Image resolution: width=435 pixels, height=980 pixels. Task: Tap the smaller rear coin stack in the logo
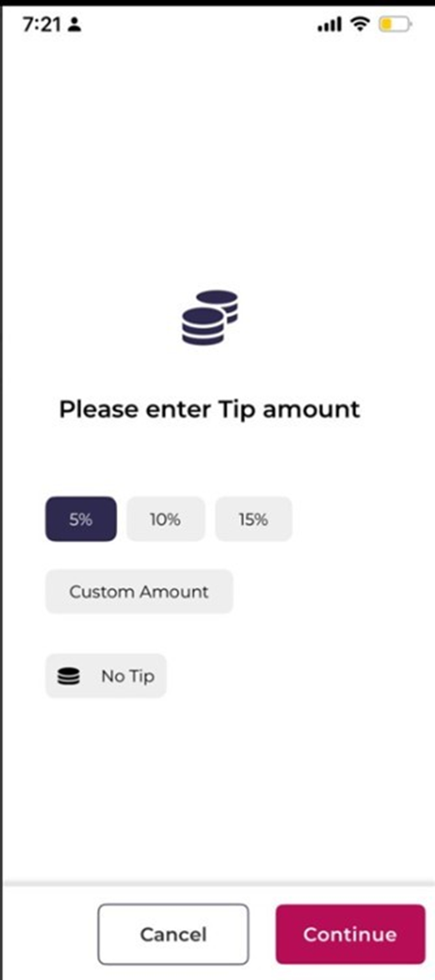click(220, 303)
